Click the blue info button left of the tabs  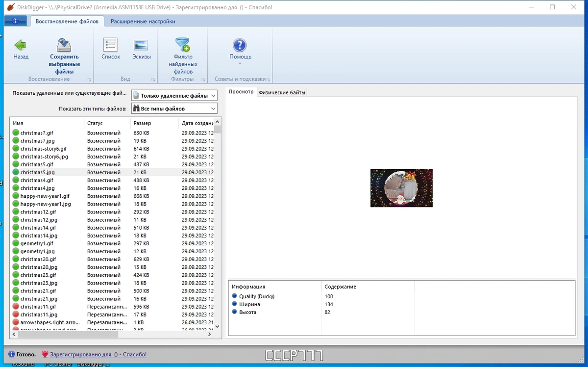(x=15, y=21)
